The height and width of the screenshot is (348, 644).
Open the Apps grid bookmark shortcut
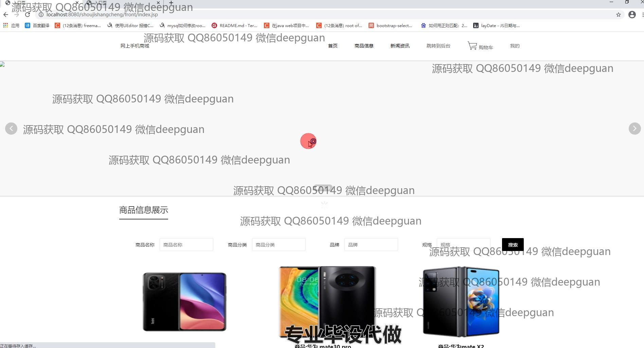[5, 25]
